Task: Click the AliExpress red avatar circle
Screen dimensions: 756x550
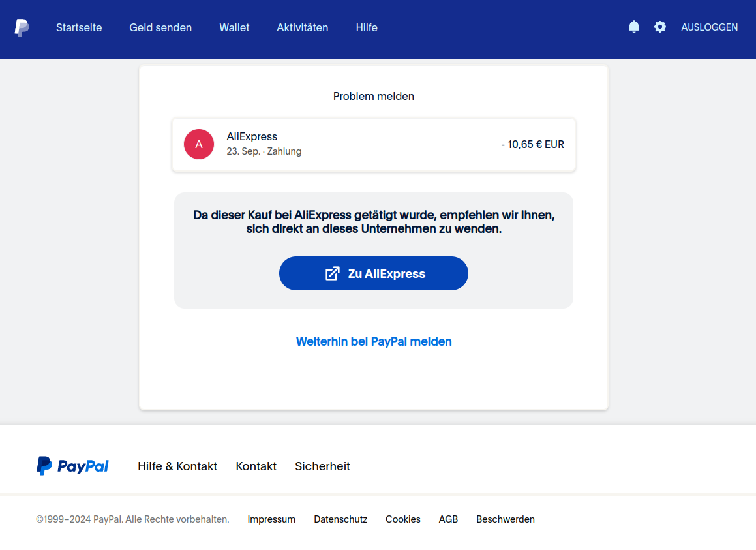Action: 199,144
